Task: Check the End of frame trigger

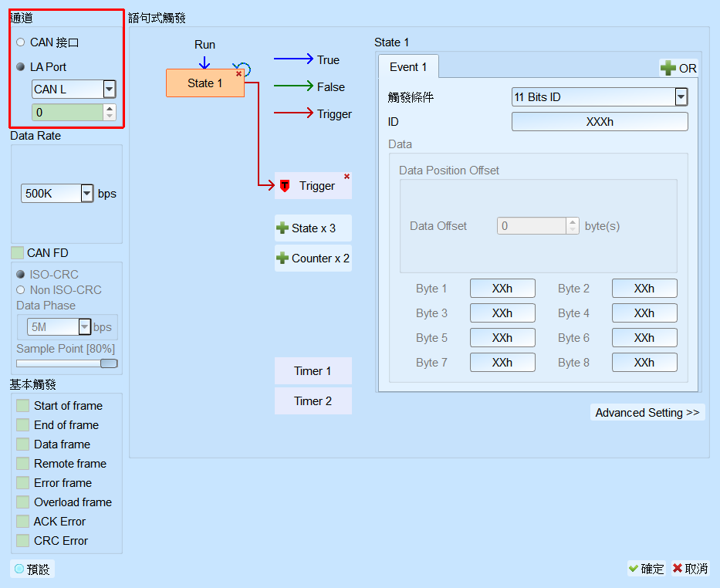Action: pos(22,425)
